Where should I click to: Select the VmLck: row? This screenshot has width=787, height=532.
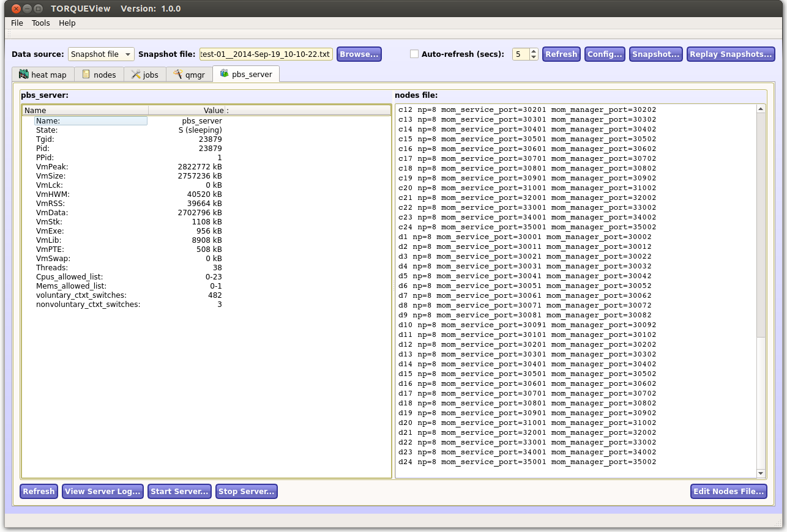tap(207, 185)
